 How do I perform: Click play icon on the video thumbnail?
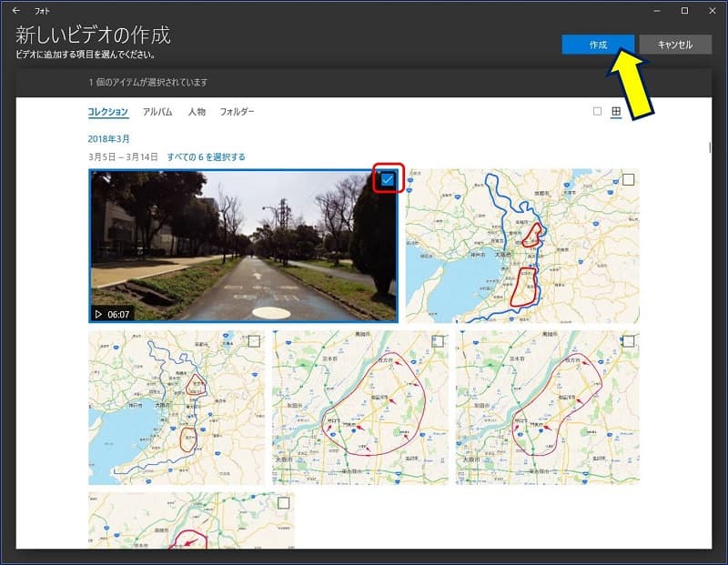coord(98,314)
